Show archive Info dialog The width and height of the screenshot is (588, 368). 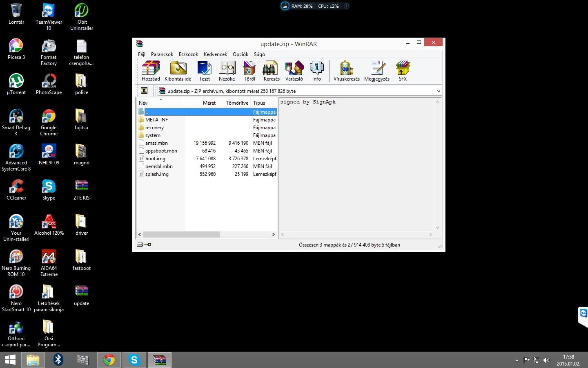(x=316, y=71)
